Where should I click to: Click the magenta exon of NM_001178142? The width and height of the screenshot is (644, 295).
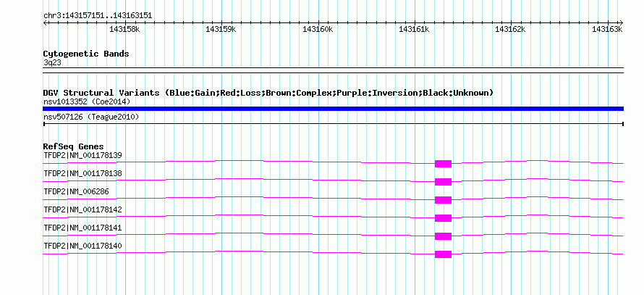(x=443, y=218)
